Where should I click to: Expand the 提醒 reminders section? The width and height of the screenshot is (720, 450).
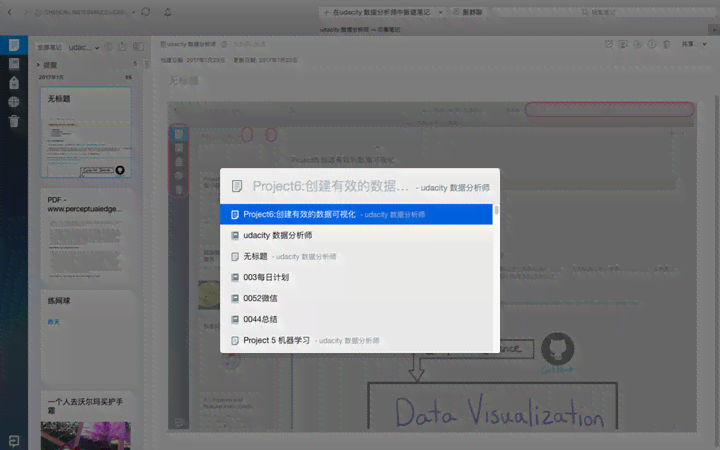coord(39,65)
